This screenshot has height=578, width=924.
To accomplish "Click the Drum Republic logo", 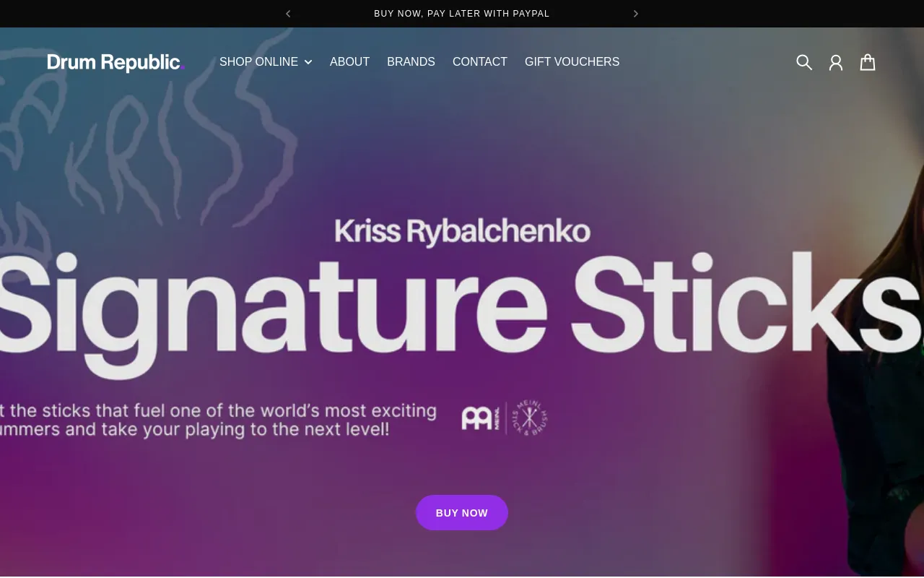I will [116, 63].
